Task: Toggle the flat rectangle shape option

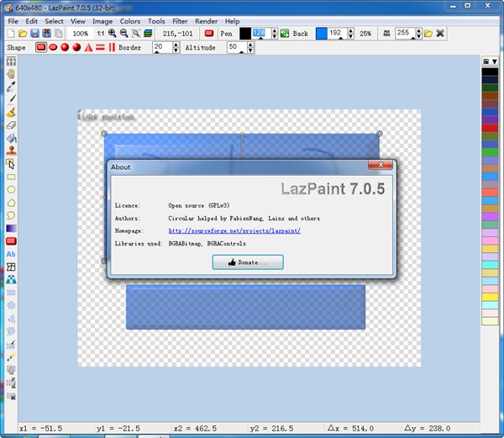Action: 39,48
